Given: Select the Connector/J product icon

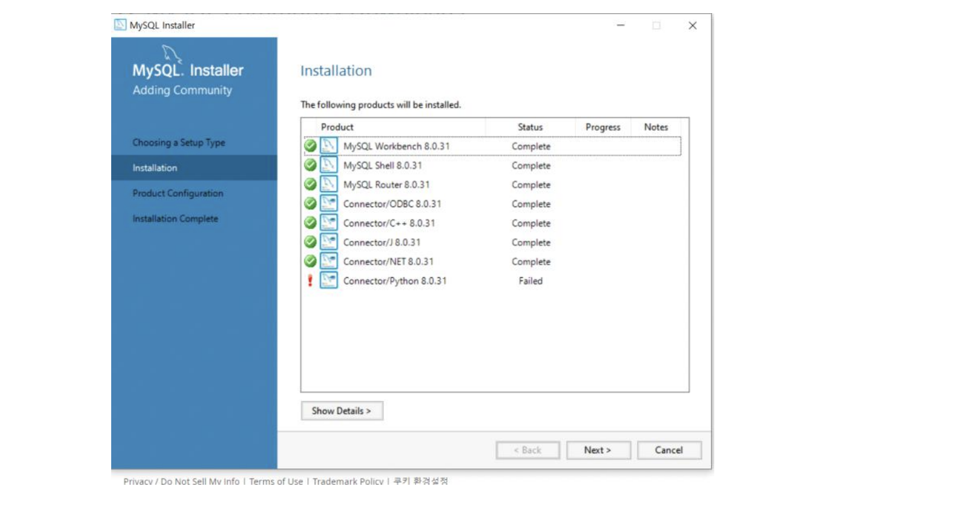Looking at the screenshot, I should pyautogui.click(x=329, y=241).
